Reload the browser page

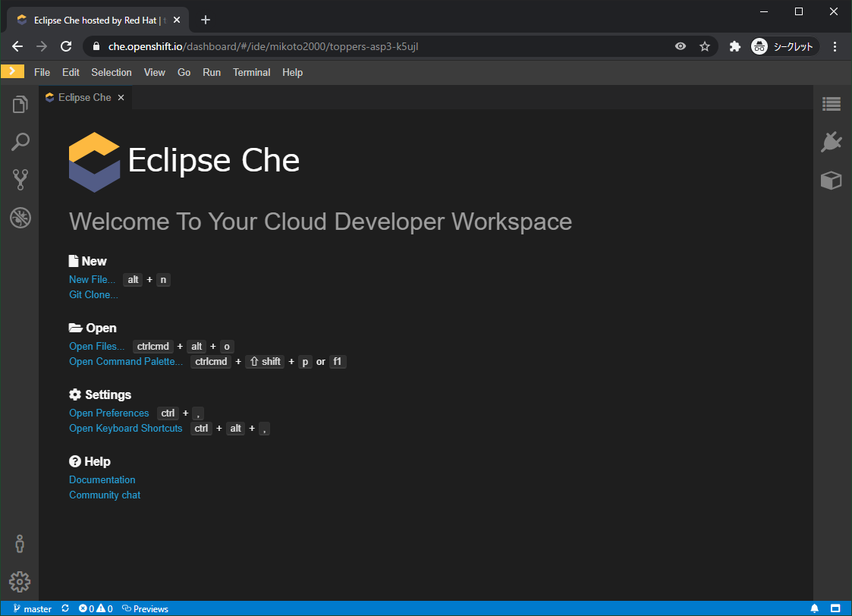(x=66, y=47)
